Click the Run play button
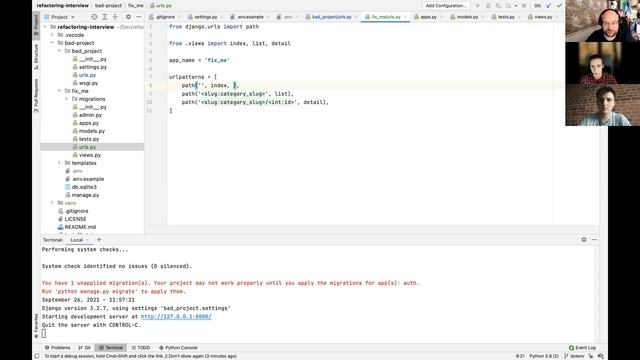 478,6
